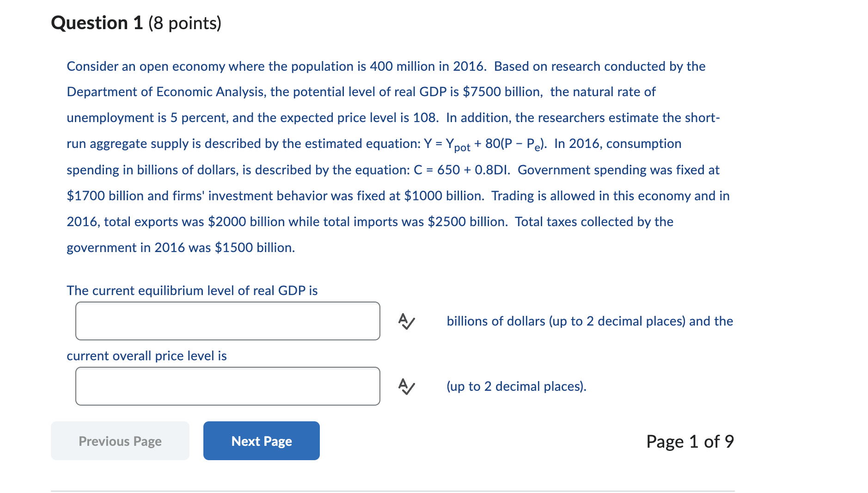
Task: Click the spell check icon near billions of dollars text
Action: tap(406, 321)
